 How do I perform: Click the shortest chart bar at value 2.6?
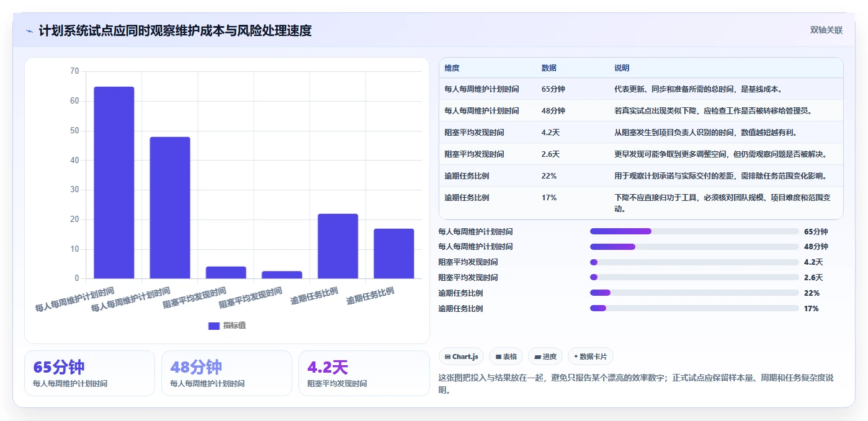[x=282, y=275]
